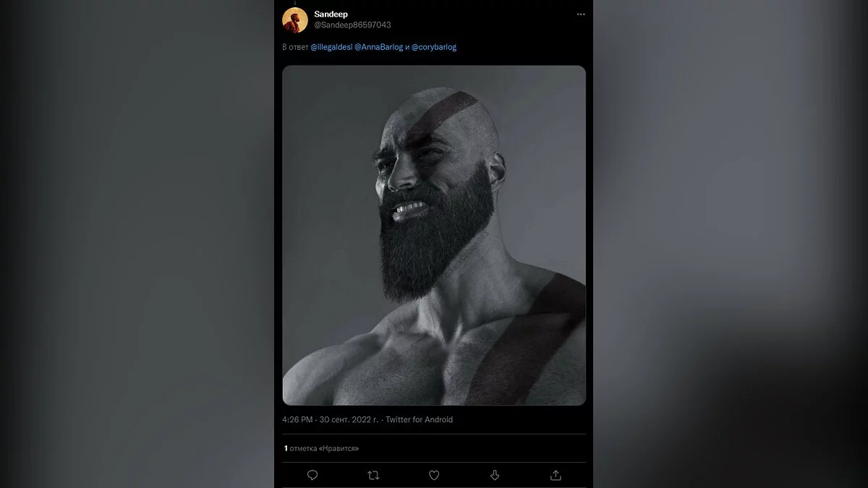Image resolution: width=868 pixels, height=488 pixels.
Task: Click the bold like count number 1
Action: pos(285,448)
